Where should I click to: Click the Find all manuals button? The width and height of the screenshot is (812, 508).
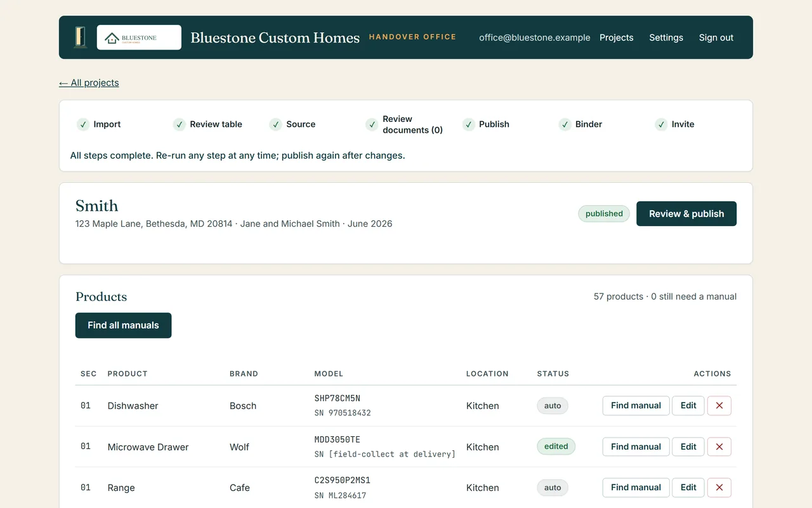124,325
